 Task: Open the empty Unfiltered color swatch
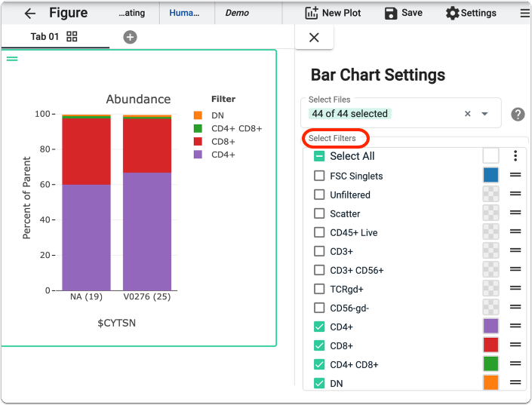point(491,194)
